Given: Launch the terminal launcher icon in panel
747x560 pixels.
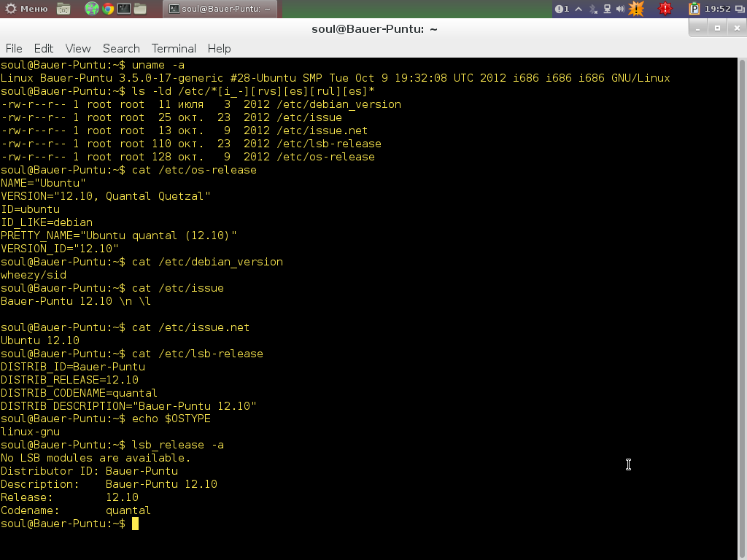Looking at the screenshot, I should (124, 9).
